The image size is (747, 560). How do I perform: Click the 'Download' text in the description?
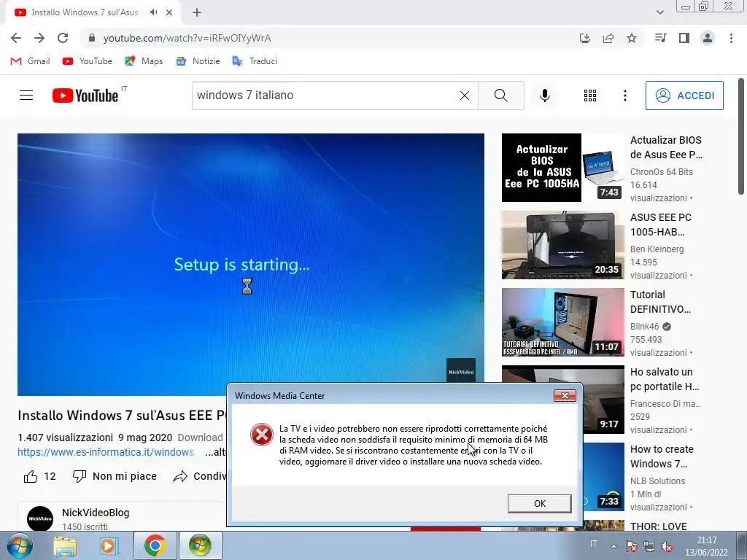[x=200, y=437]
